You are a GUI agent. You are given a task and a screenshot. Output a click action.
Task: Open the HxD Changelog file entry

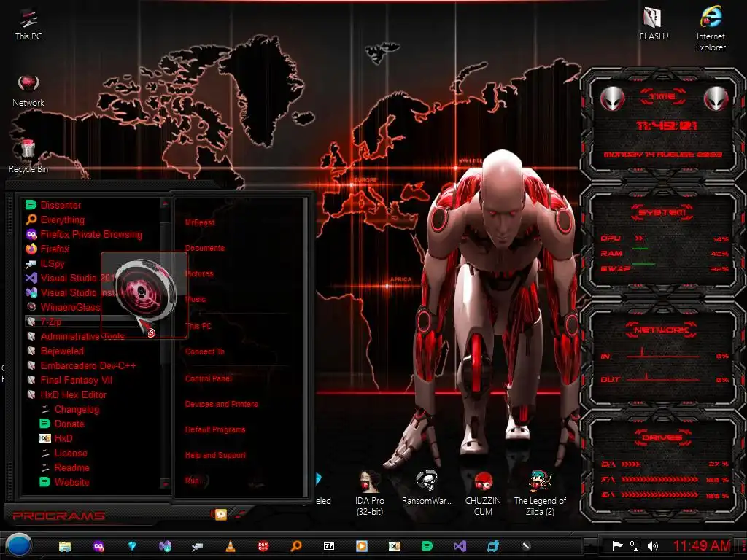tap(69, 410)
